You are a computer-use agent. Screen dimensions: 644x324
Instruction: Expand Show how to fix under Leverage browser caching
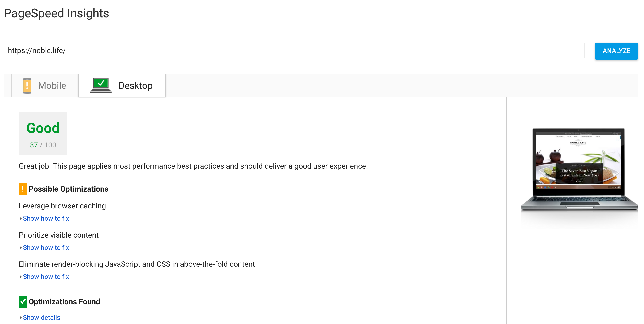46,219
